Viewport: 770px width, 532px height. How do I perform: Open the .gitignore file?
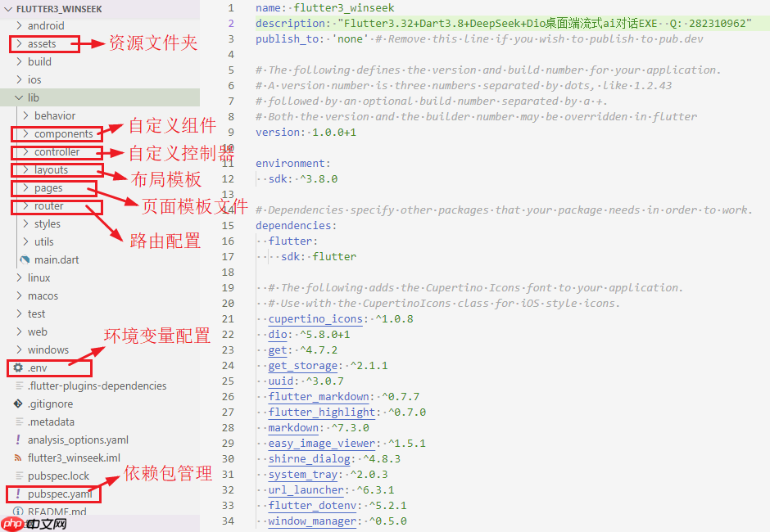pos(50,404)
